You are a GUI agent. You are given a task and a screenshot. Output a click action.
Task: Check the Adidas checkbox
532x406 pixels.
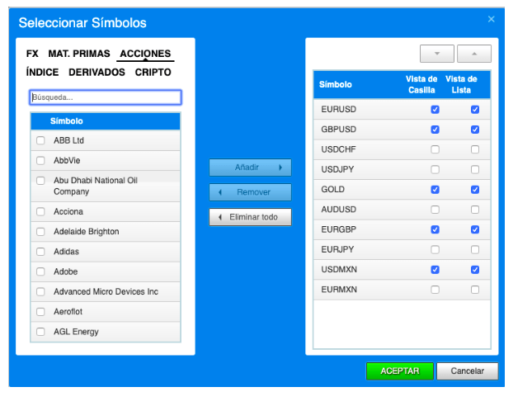[x=41, y=252]
